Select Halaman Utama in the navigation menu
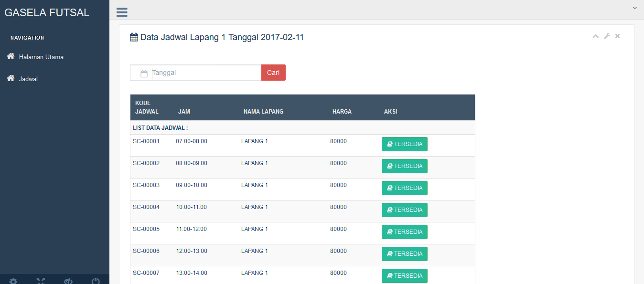644x284 pixels. [x=40, y=56]
